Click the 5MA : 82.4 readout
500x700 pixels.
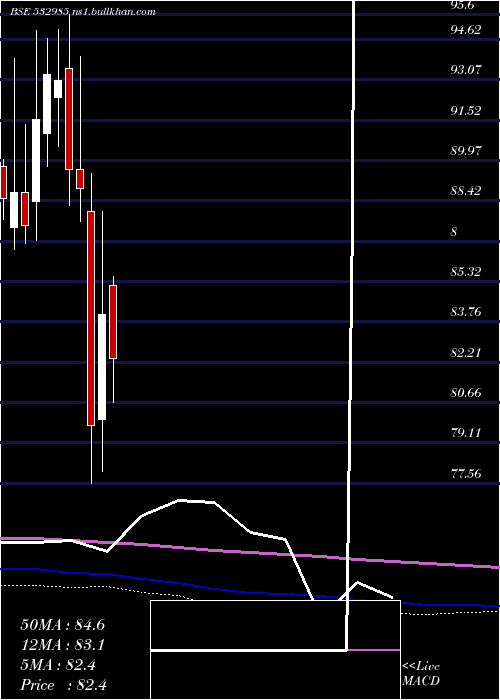tap(58, 665)
